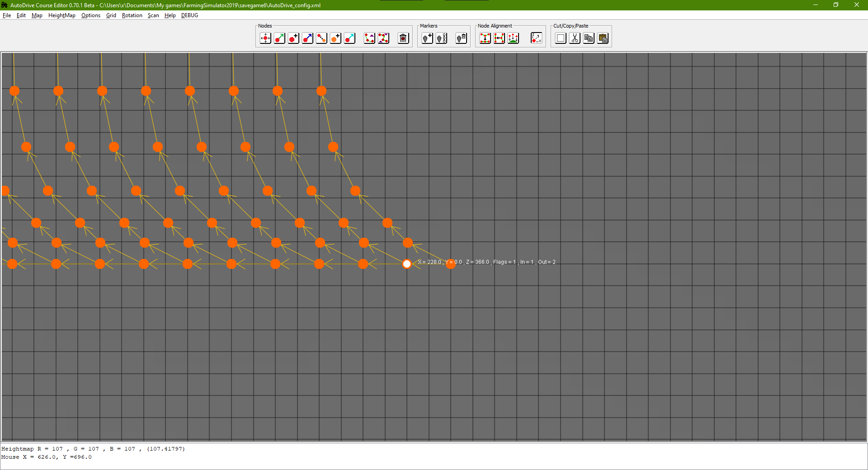Image resolution: width=868 pixels, height=470 pixels.
Task: Click the Cut scissors icon
Action: pyautogui.click(x=575, y=38)
